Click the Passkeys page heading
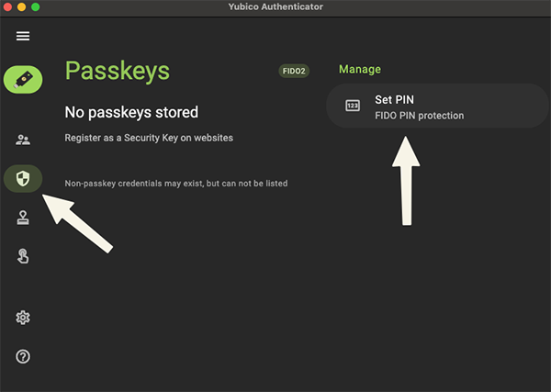The image size is (551, 392). (x=117, y=71)
